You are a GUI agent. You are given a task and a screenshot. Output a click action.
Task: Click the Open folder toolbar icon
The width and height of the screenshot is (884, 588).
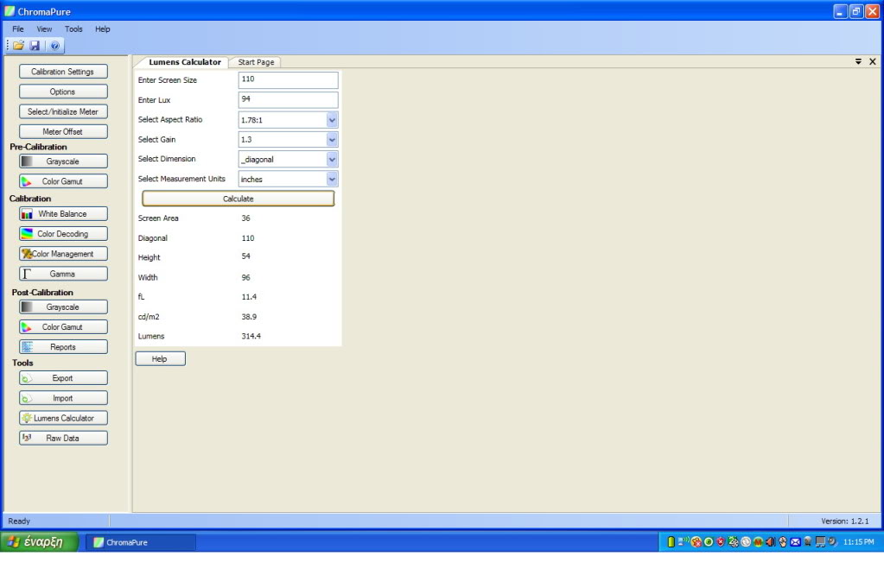tap(19, 46)
